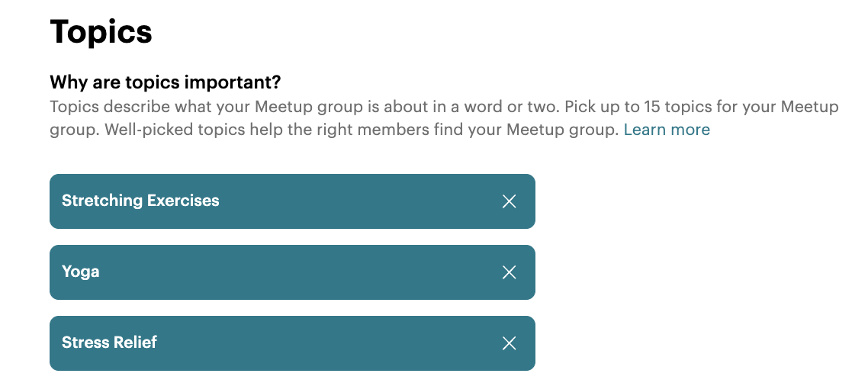This screenshot has width=868, height=383.
Task: Click the 'Yoga' label text
Action: (x=80, y=272)
